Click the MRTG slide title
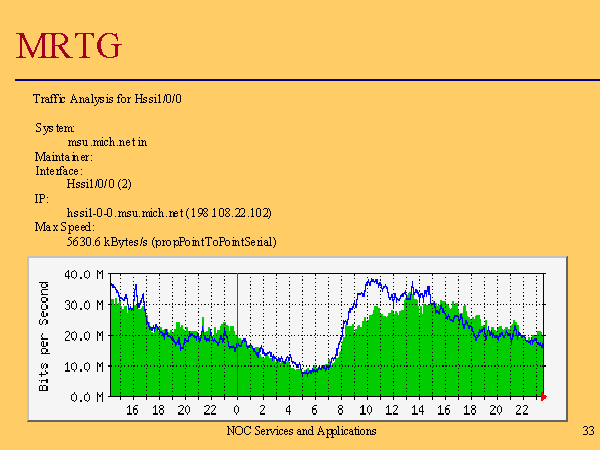The height and width of the screenshot is (450, 600). (x=70, y=45)
